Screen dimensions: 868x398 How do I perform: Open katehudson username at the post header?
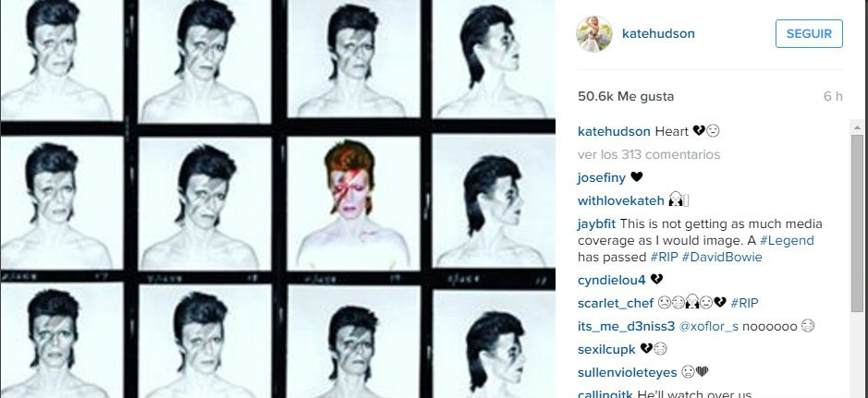tap(658, 34)
